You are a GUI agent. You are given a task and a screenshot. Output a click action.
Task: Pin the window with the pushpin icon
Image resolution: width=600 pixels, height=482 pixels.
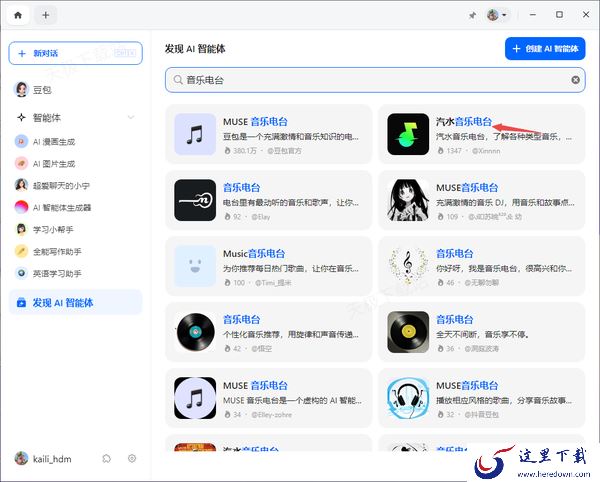point(473,15)
